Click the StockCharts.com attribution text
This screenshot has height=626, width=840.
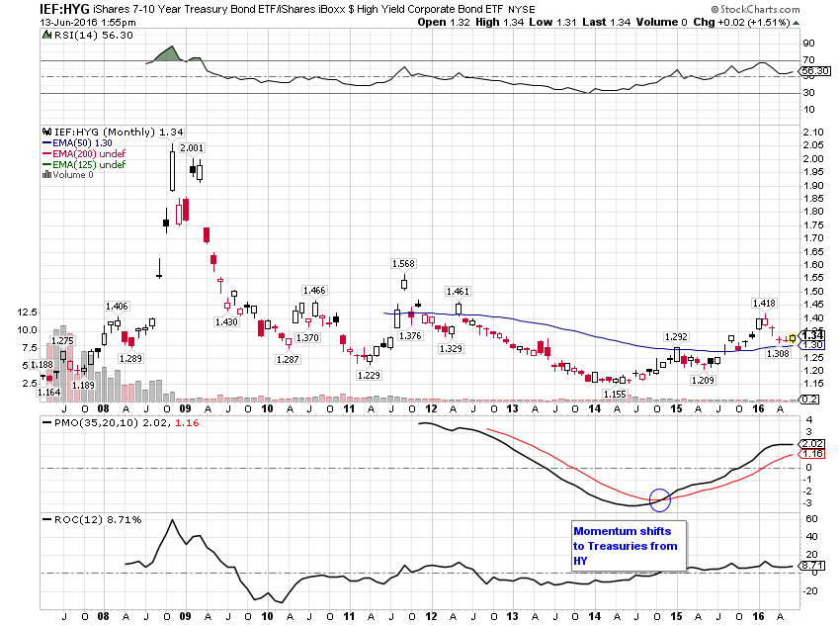pos(755,9)
